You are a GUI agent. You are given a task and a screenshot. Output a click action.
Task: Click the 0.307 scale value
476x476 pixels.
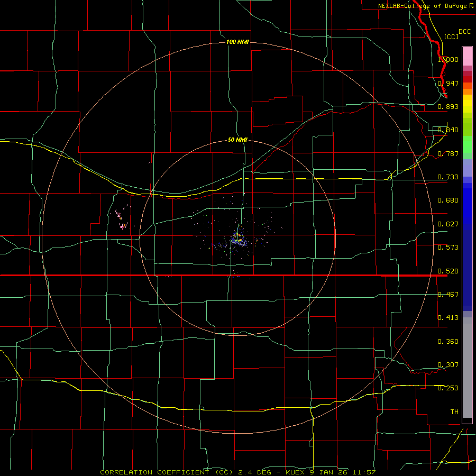click(x=448, y=365)
